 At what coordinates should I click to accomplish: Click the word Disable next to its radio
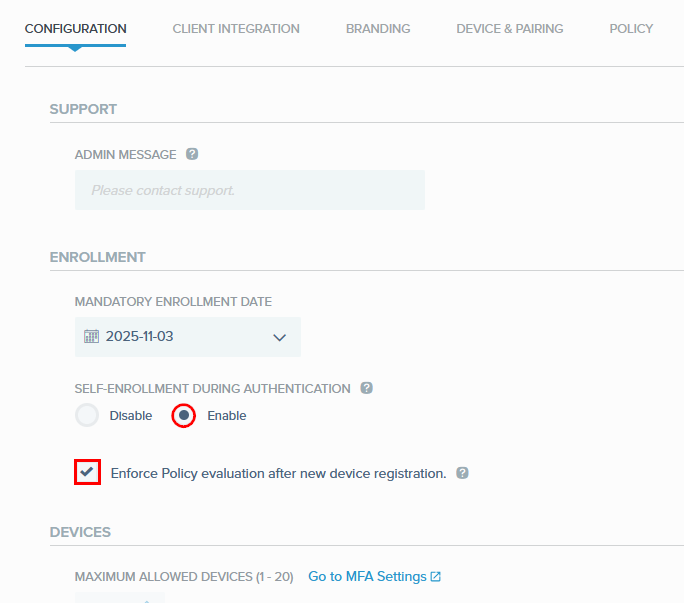(x=131, y=416)
